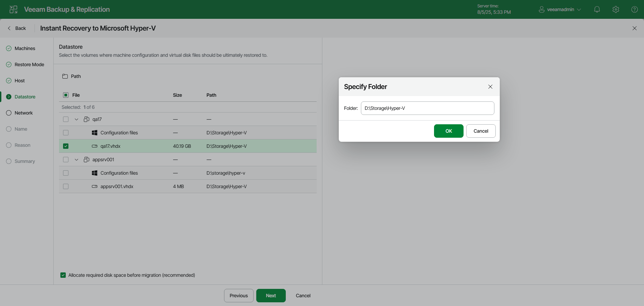Uncheck the qa17.vhdx row checkbox
Viewport: 644px width, 306px height.
tap(66, 146)
